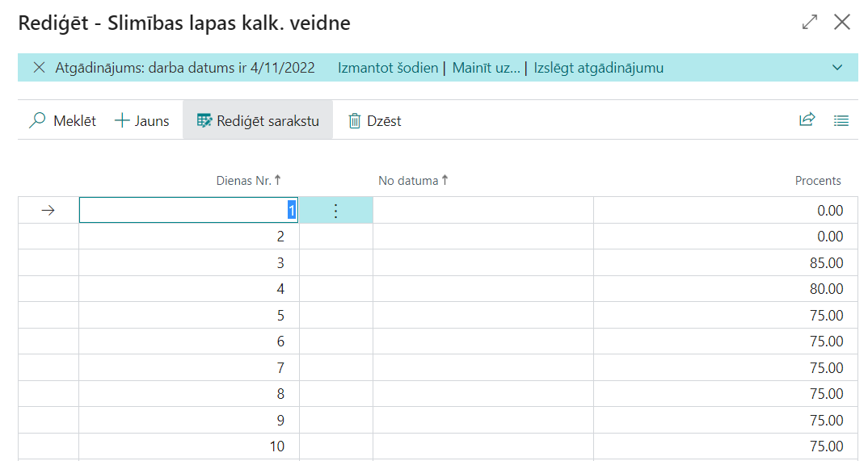
Task: Click the list view icon
Action: pos(841,120)
